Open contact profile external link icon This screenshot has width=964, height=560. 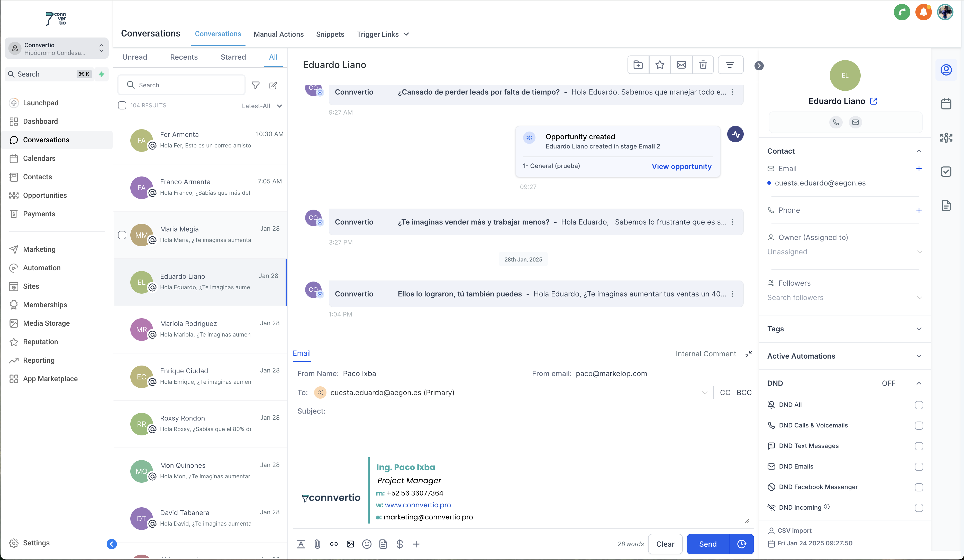pos(873,101)
